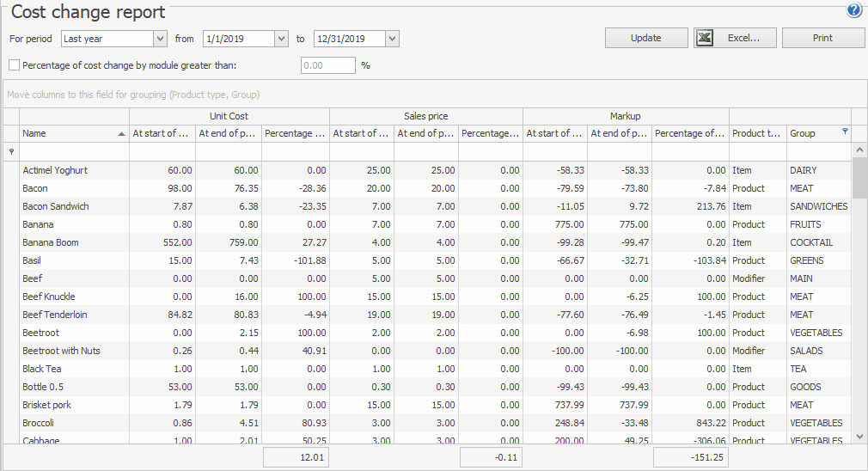Click the filter row funnel icon
The image size is (868, 471).
(x=11, y=151)
